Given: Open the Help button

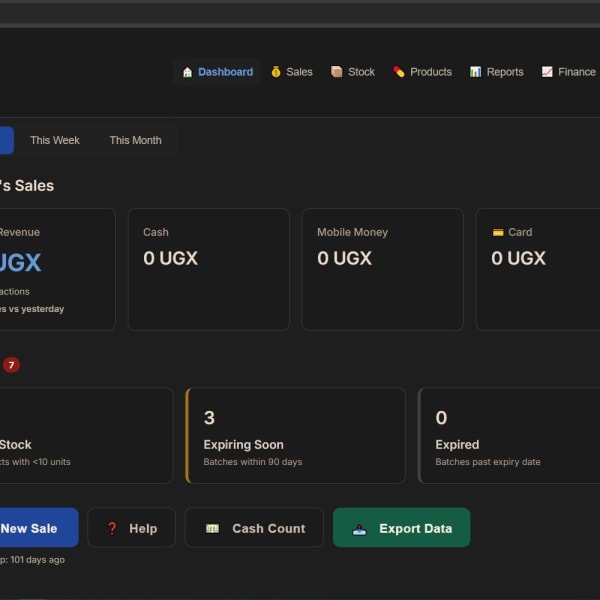Looking at the screenshot, I should (x=132, y=528).
